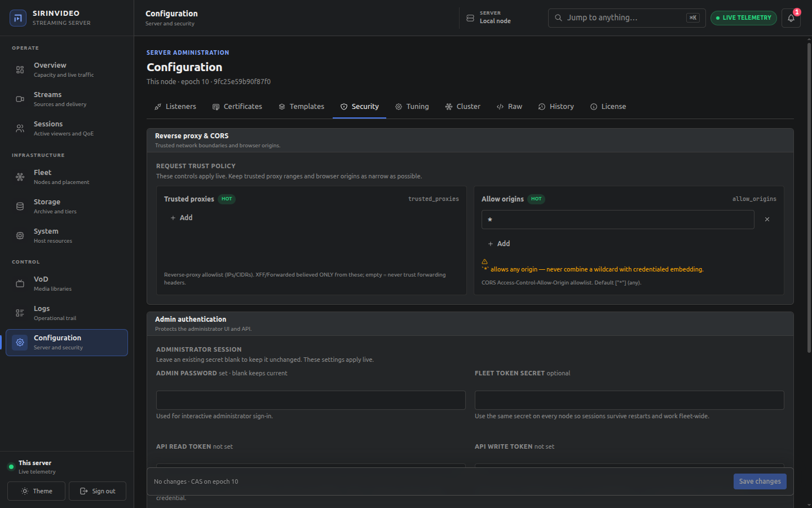Open the License tab
Image resolution: width=812 pixels, height=508 pixels.
point(608,107)
